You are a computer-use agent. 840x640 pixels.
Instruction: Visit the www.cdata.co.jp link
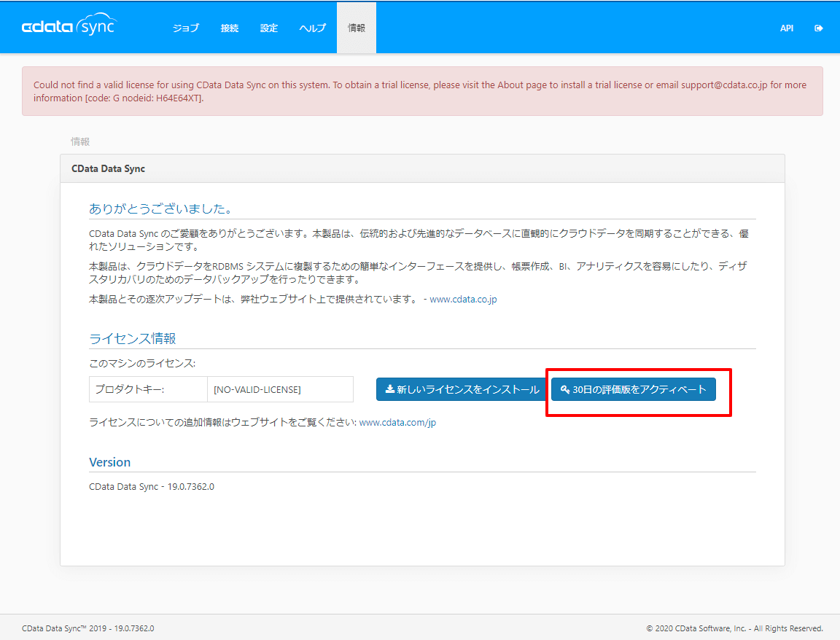click(x=463, y=300)
